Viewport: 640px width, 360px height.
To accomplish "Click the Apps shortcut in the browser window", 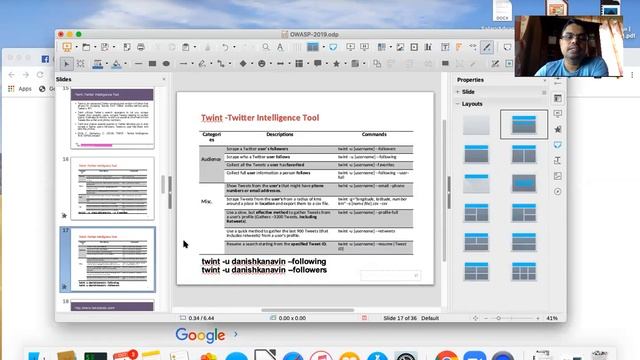I will 20,89.
